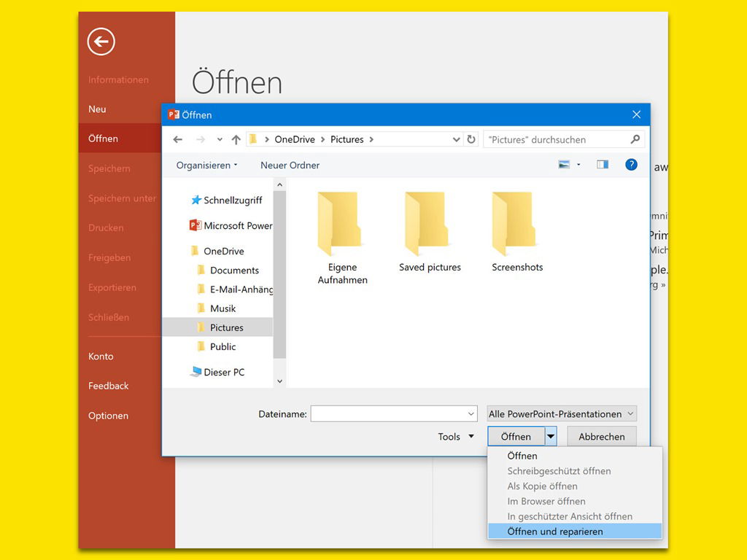This screenshot has height=560, width=747.
Task: Select Documents in the folder tree
Action: (234, 270)
